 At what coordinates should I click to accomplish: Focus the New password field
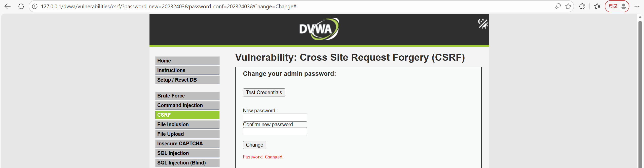[x=275, y=118]
